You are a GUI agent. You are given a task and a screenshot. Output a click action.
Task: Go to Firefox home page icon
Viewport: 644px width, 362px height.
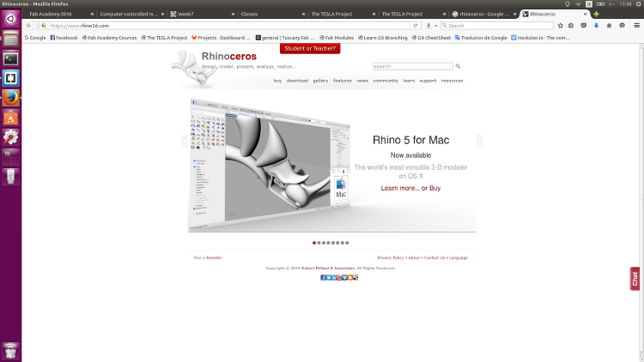609,26
